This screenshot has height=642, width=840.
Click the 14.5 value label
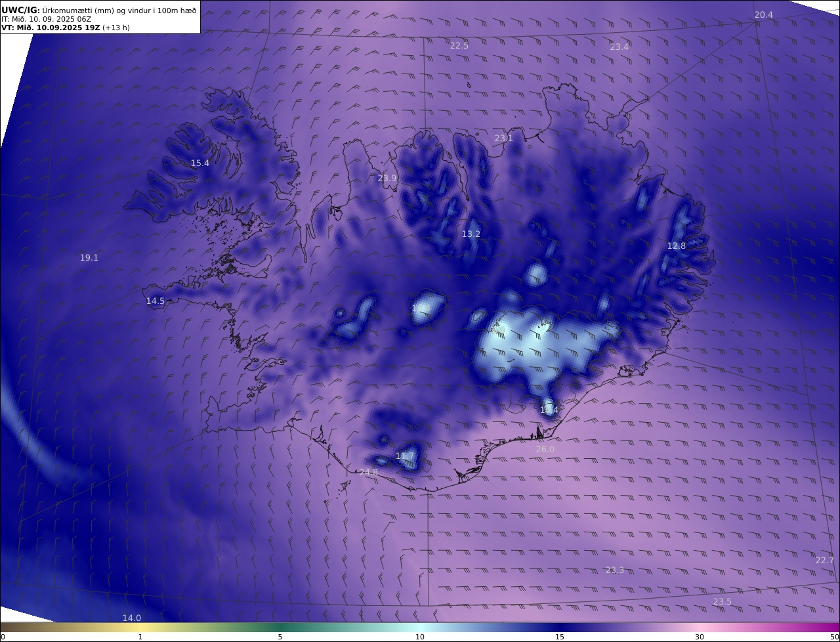(x=156, y=301)
